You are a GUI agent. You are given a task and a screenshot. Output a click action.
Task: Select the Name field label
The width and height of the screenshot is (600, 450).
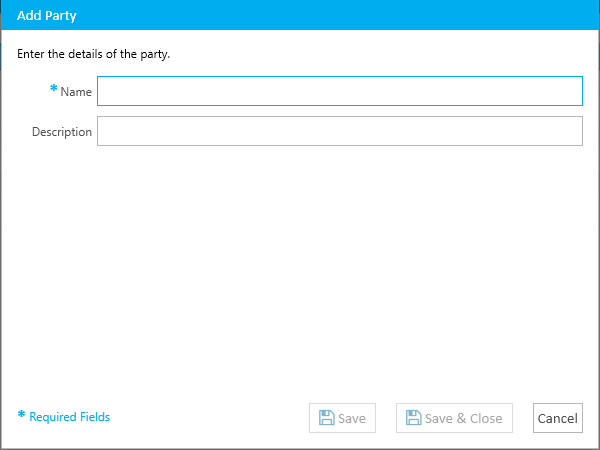point(76,92)
